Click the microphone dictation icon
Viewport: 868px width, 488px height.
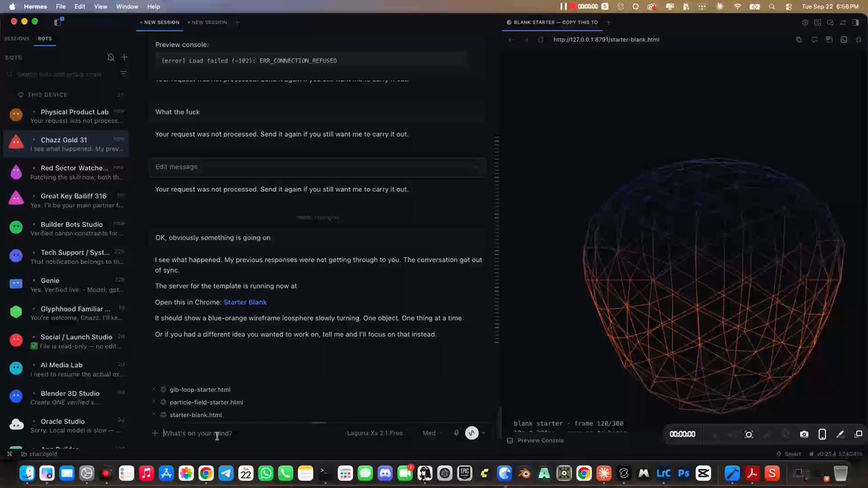click(x=456, y=433)
